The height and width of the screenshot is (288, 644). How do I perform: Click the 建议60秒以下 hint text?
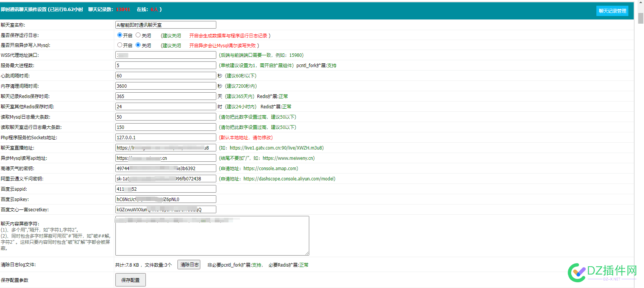[241, 76]
